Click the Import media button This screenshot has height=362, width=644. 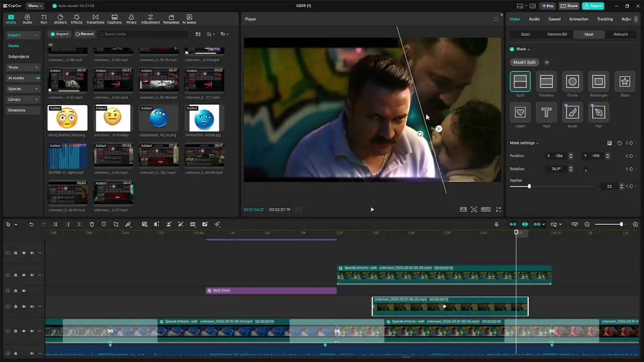pos(59,34)
